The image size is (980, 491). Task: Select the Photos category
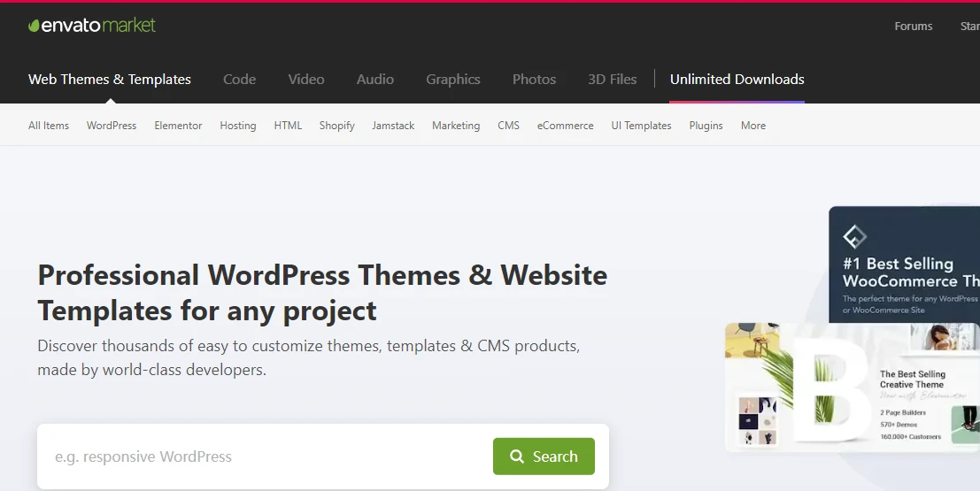click(535, 80)
